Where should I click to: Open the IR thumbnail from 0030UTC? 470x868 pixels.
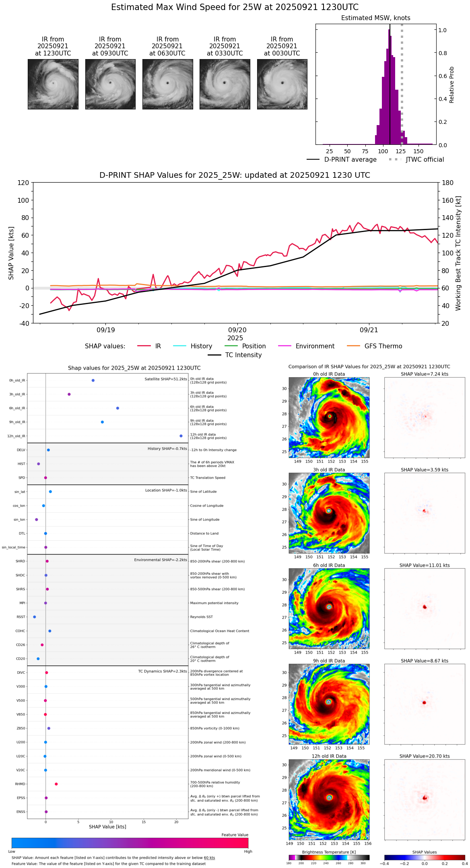pos(282,84)
